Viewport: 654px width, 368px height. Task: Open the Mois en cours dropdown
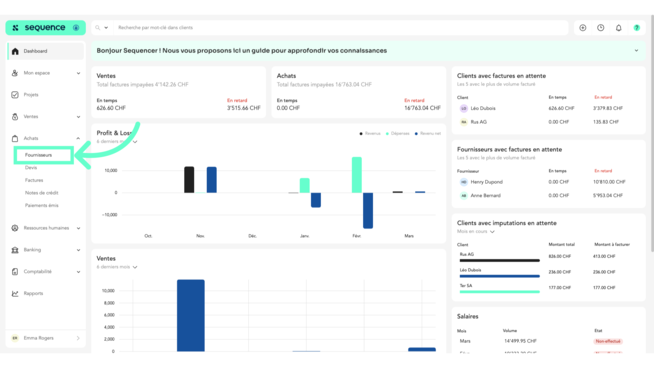[475, 232]
